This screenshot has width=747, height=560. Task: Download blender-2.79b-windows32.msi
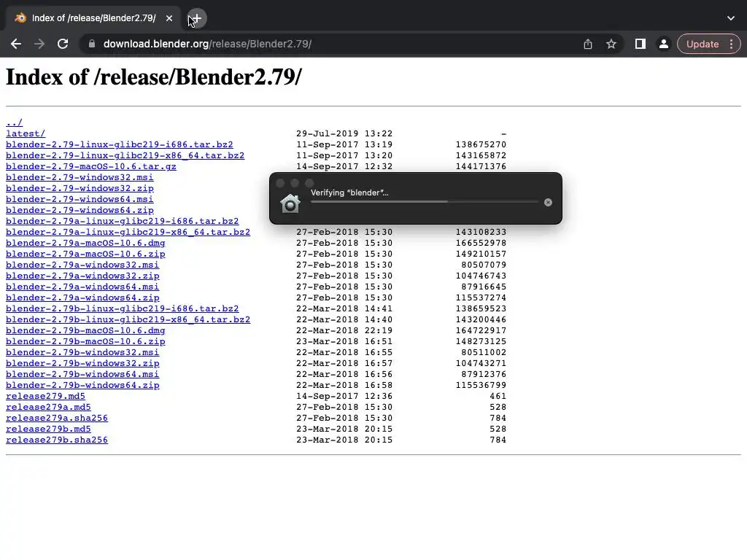click(x=82, y=352)
